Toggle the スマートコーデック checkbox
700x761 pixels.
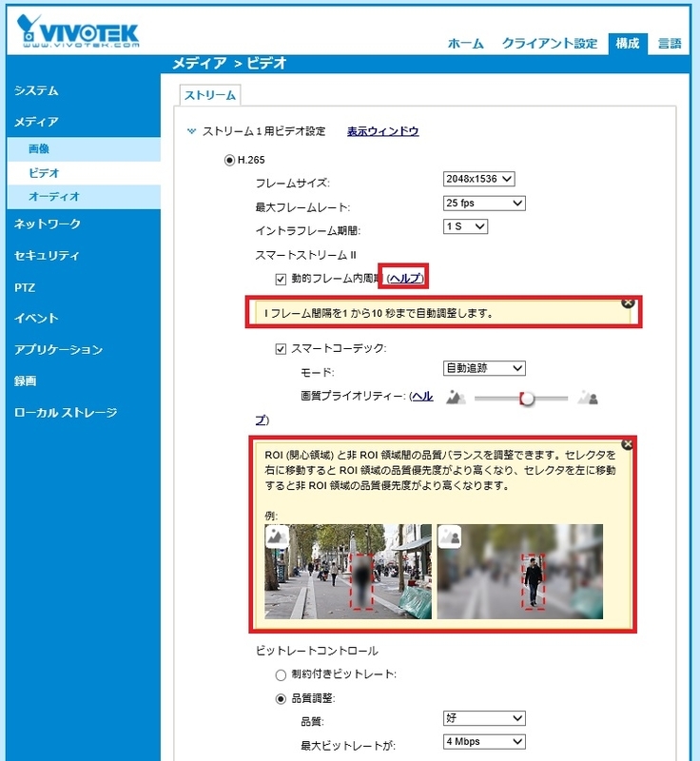pos(281,349)
